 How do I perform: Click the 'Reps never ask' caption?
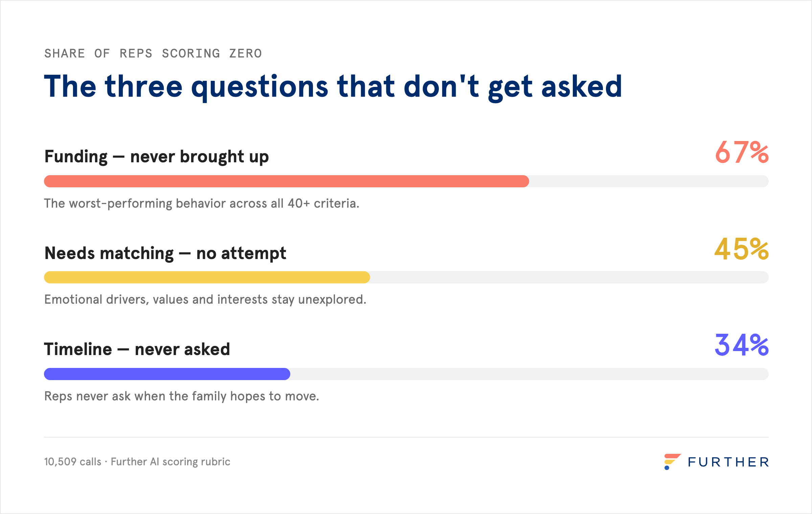(x=182, y=396)
